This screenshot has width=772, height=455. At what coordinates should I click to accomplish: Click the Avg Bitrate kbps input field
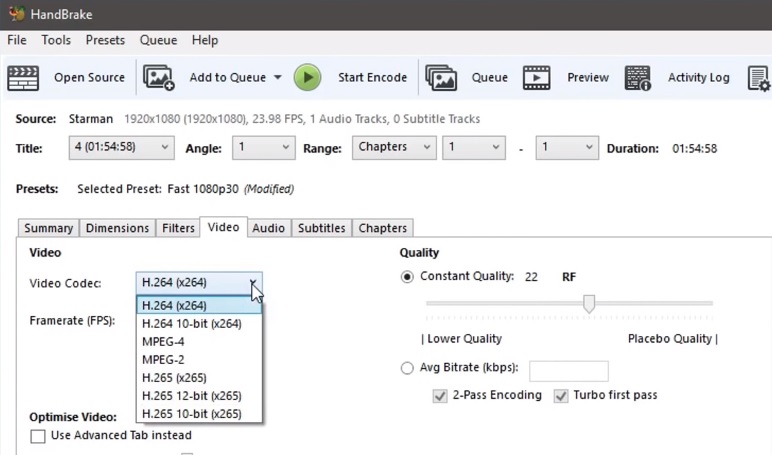point(569,371)
